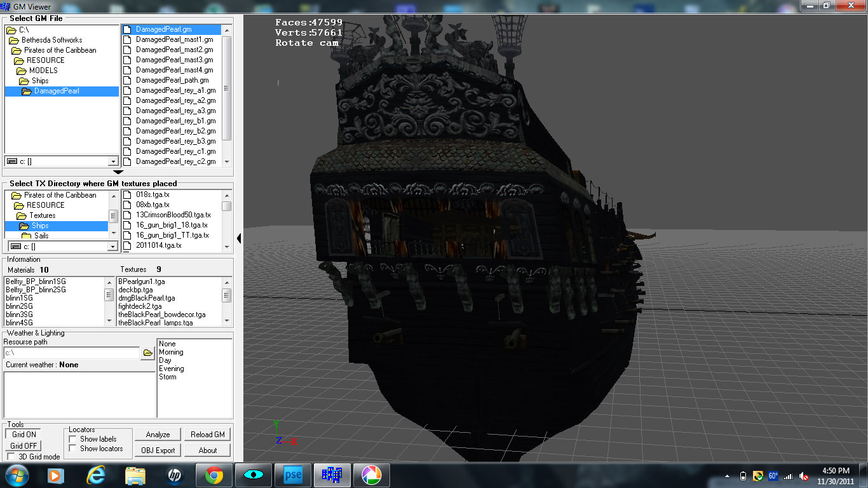Select theBlackPearl_bowdecor.tga texture
The image size is (868, 488).
click(x=161, y=315)
